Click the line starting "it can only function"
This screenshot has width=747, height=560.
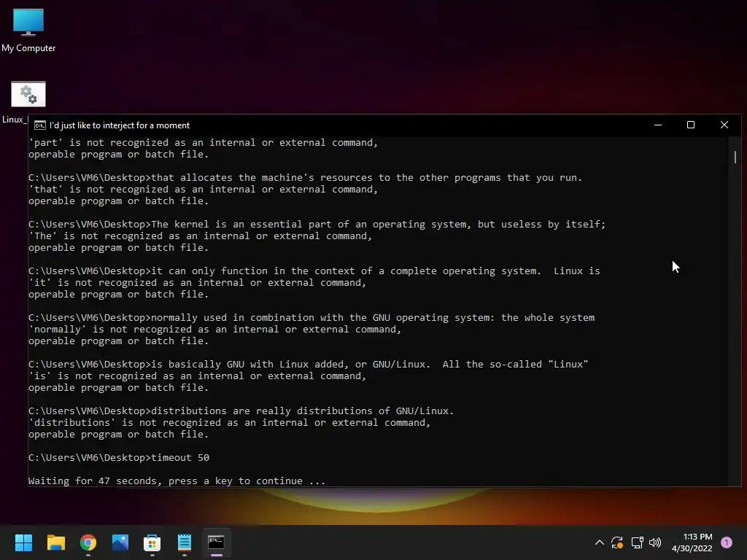pyautogui.click(x=314, y=271)
